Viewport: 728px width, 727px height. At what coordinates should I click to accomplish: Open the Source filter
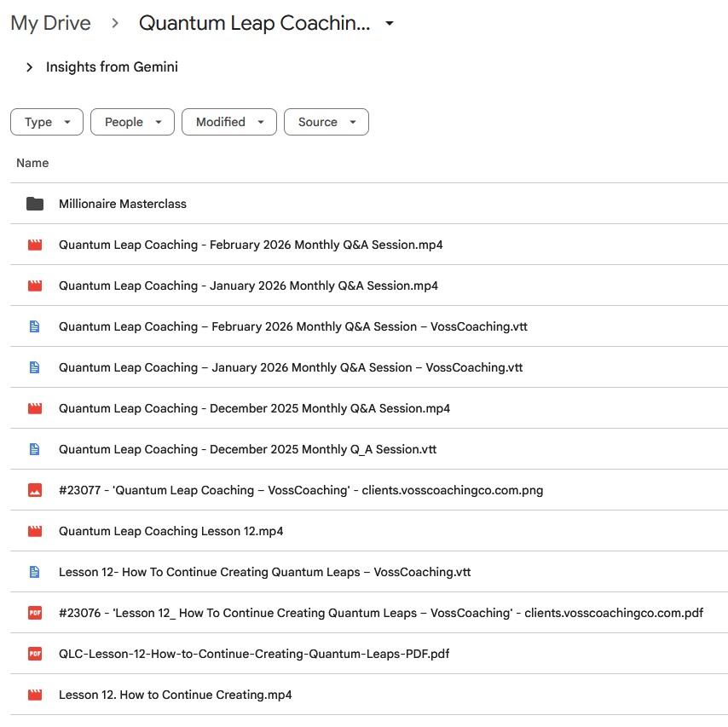pyautogui.click(x=326, y=122)
